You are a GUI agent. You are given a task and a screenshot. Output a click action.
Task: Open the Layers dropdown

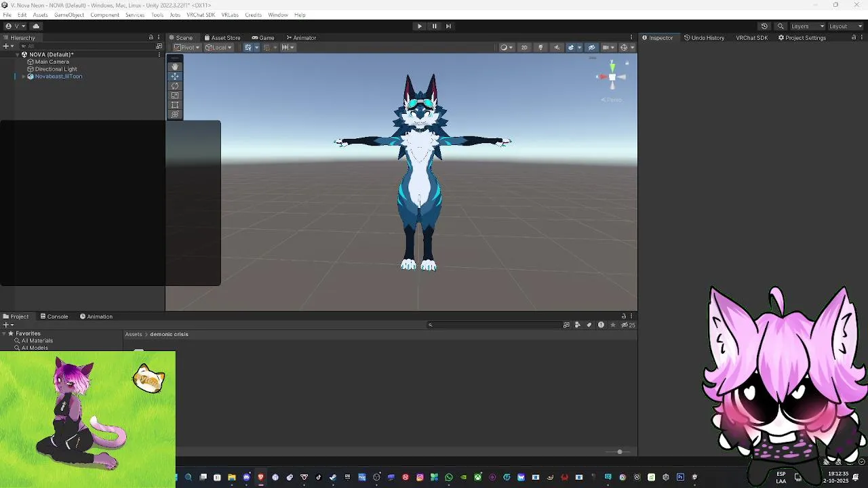[808, 26]
